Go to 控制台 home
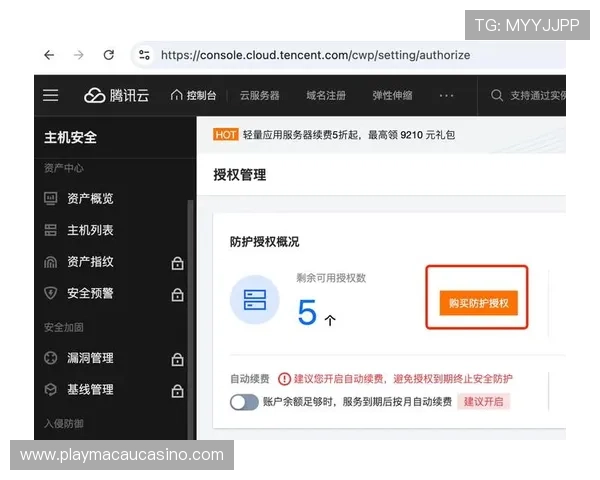Viewport: 600px width, 480px height. point(193,95)
